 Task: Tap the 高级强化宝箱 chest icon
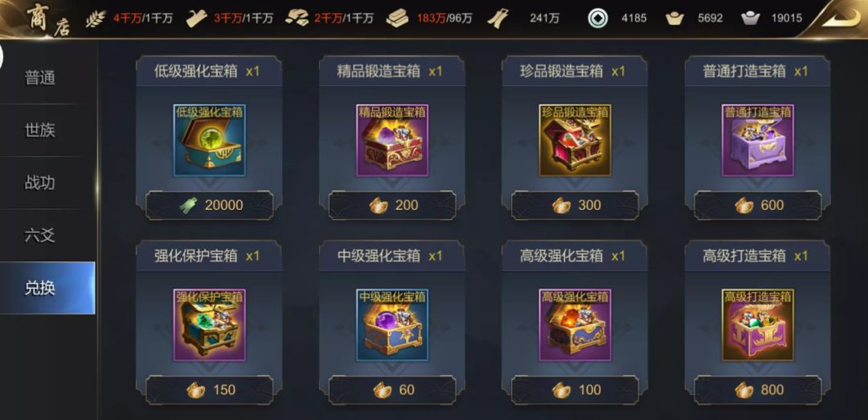575,325
